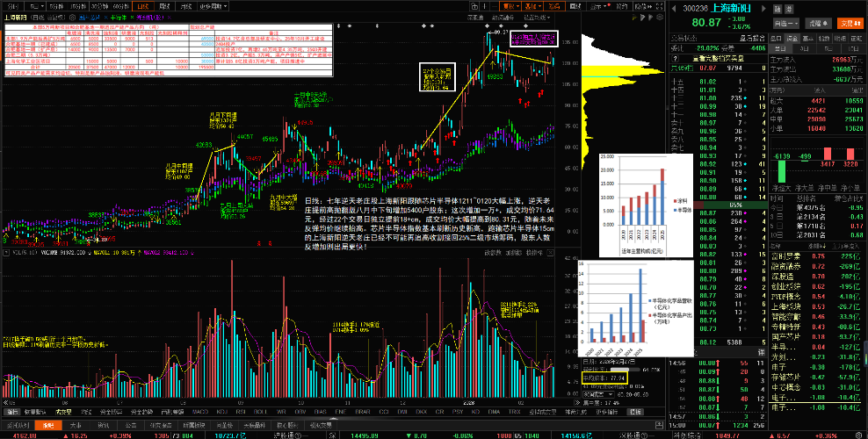Go to previous stock with left arrow
Viewport: 868px width, 439px height.
pyautogui.click(x=674, y=8)
